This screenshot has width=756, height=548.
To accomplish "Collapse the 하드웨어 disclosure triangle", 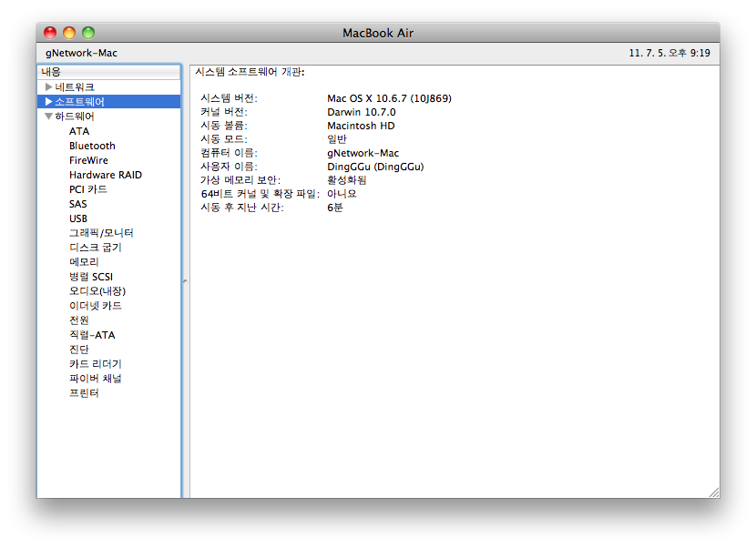I will tap(48, 117).
